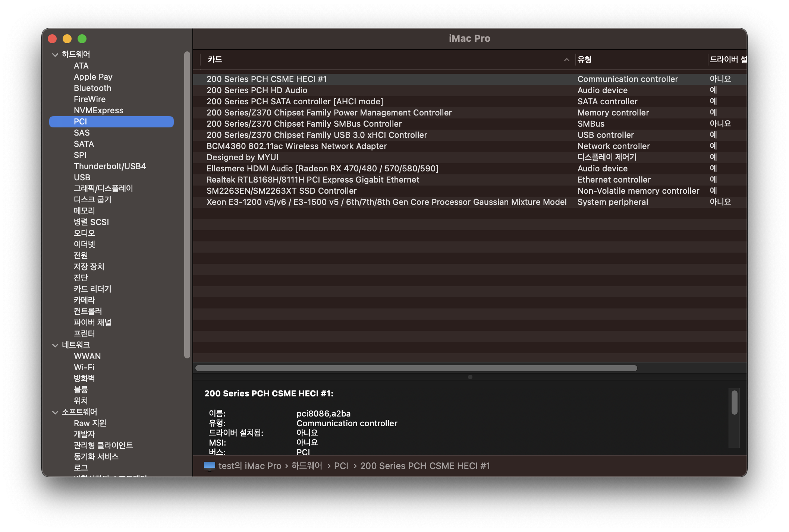This screenshot has width=789, height=532.
Task: Select the Xeon E3-1200 Gaussian Mixture Model row
Action: (x=470, y=202)
